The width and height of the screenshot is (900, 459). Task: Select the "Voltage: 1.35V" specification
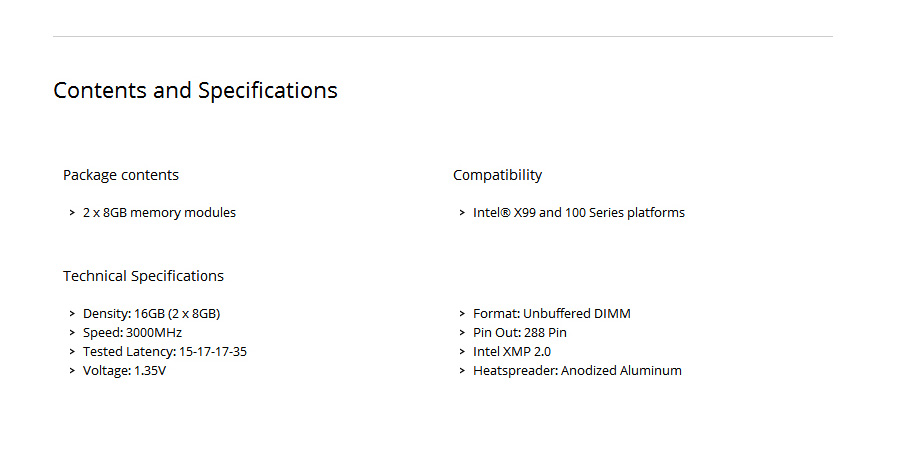(x=124, y=371)
